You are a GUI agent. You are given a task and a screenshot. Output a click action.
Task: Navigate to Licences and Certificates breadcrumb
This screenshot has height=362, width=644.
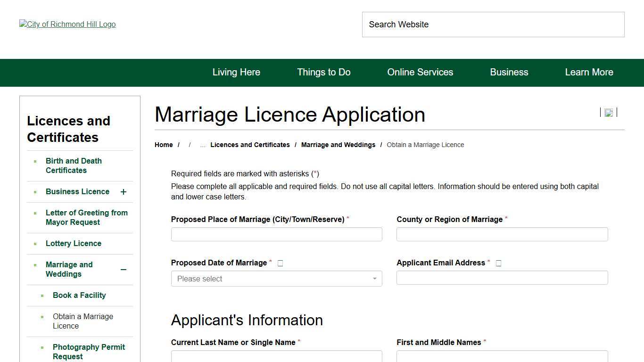point(250,145)
